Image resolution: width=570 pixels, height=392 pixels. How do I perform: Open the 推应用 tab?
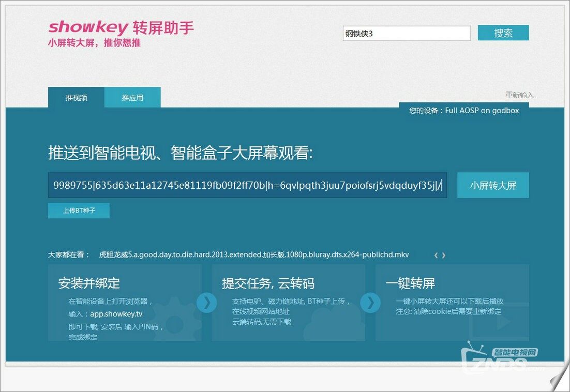(x=132, y=97)
